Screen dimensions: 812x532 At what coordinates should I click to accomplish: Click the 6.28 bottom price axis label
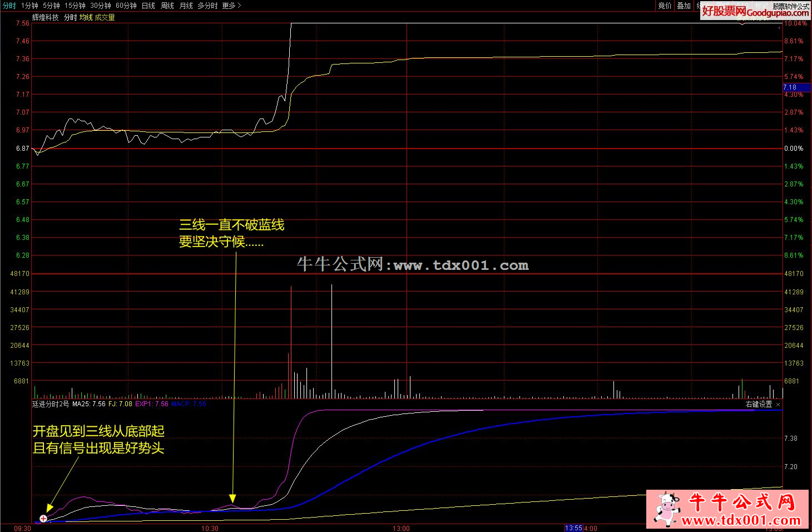[x=23, y=255]
